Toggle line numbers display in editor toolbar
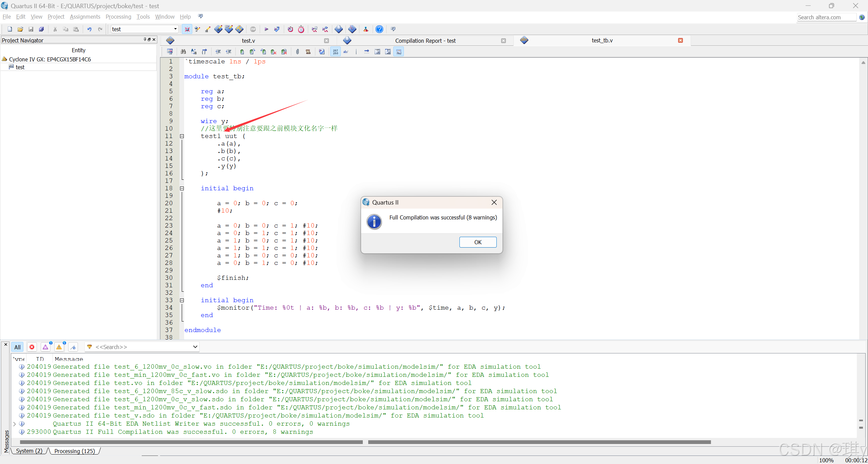This screenshot has height=464, width=868. [335, 52]
